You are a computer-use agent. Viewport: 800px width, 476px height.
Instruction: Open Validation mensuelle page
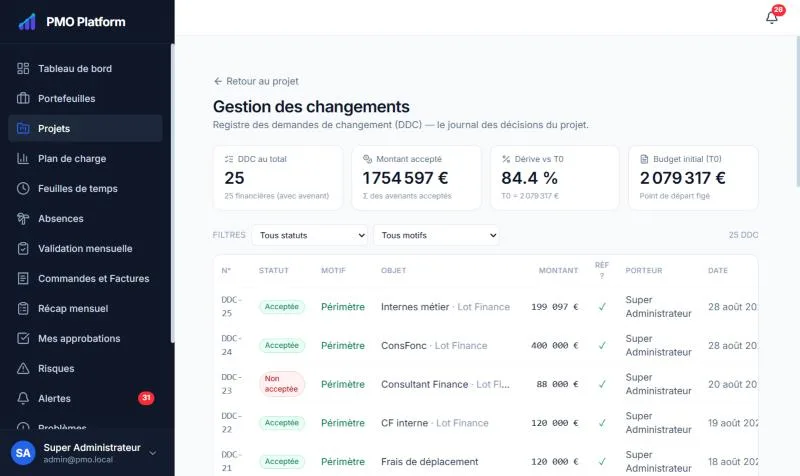[x=85, y=248]
